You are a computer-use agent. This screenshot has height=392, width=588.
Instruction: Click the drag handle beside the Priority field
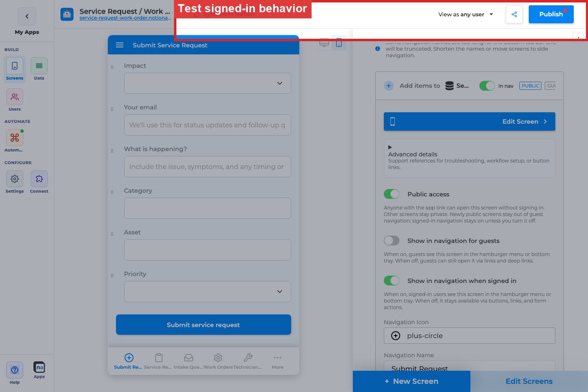coord(112,276)
